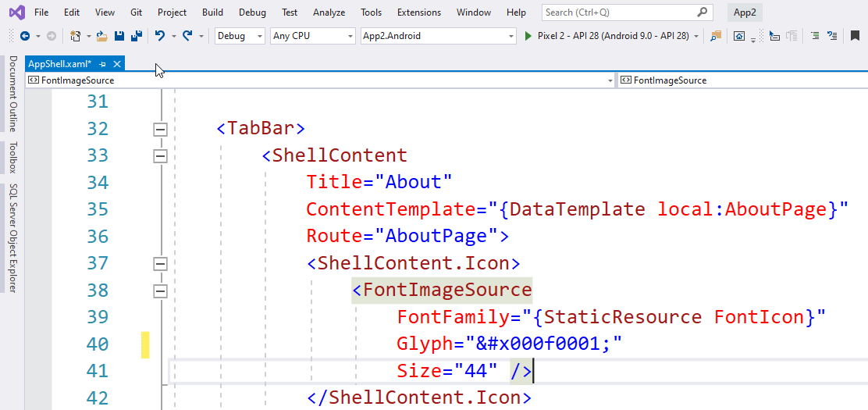Close the AppShell.xaml tab

[x=117, y=64]
